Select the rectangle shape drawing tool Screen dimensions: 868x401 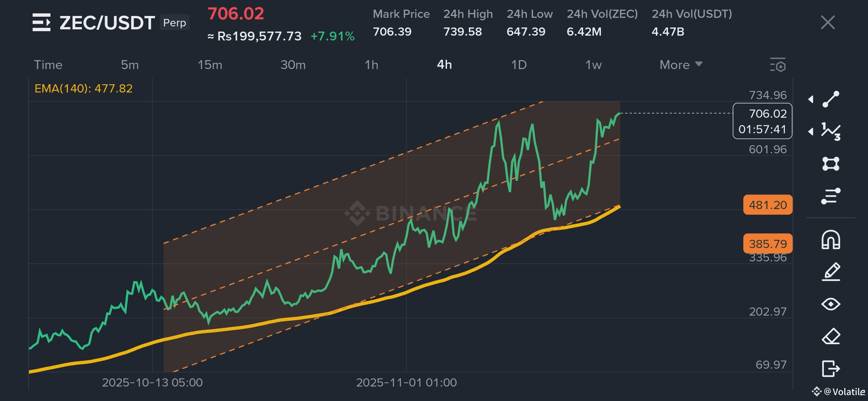tap(831, 164)
